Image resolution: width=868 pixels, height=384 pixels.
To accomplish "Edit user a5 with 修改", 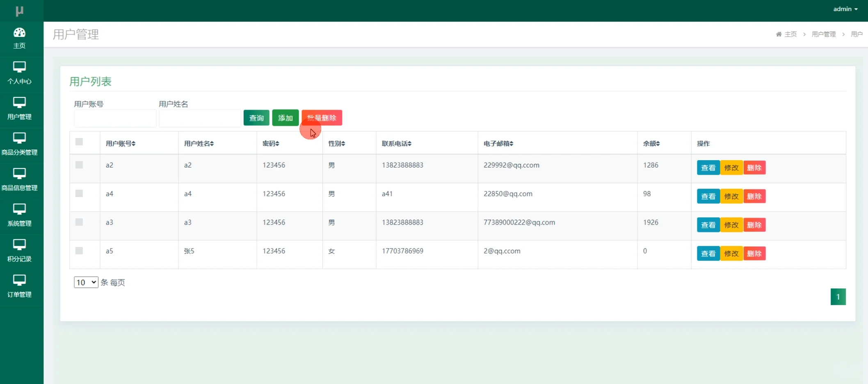I will [x=731, y=253].
